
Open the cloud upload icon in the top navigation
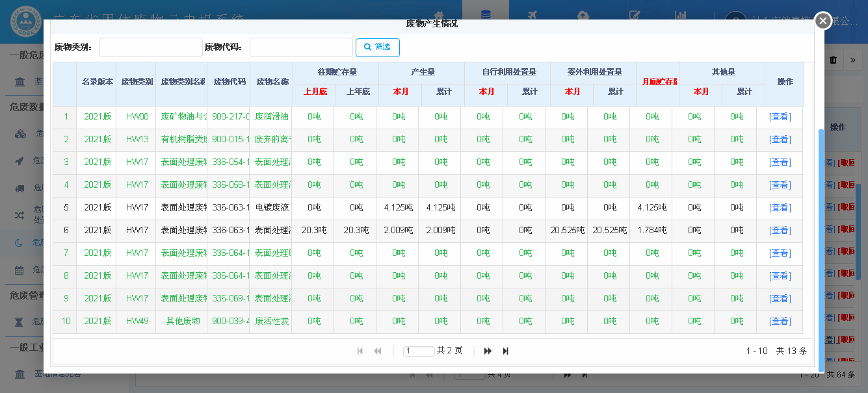583,16
